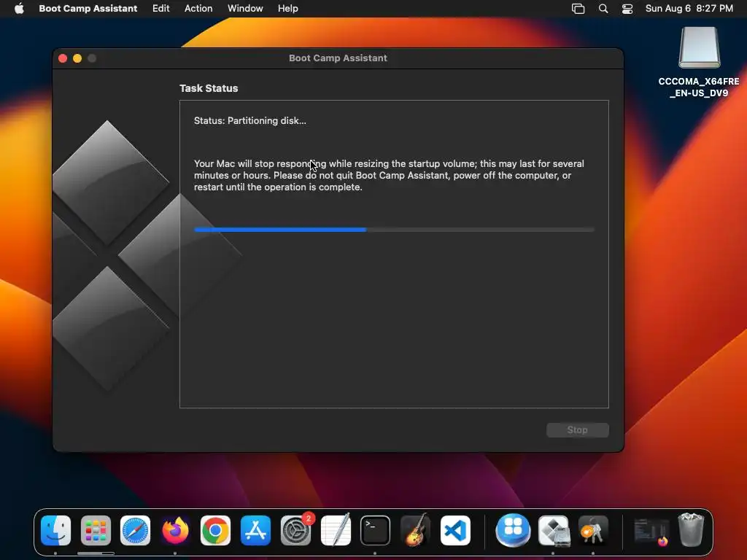Launch Firefox from the dock
Image resolution: width=747 pixels, height=560 pixels.
pyautogui.click(x=175, y=531)
